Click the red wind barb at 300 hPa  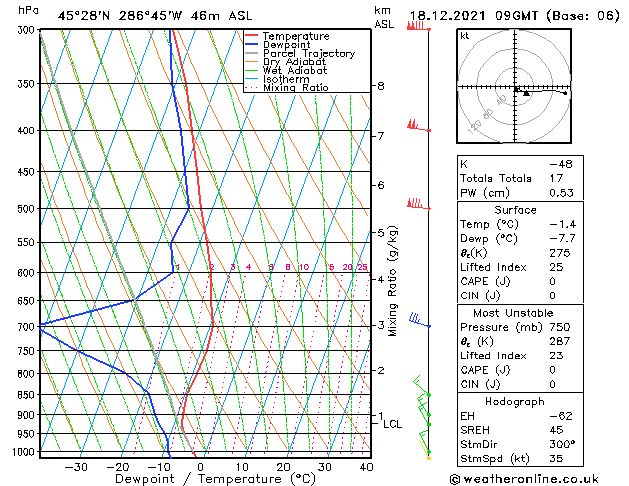pyautogui.click(x=418, y=26)
